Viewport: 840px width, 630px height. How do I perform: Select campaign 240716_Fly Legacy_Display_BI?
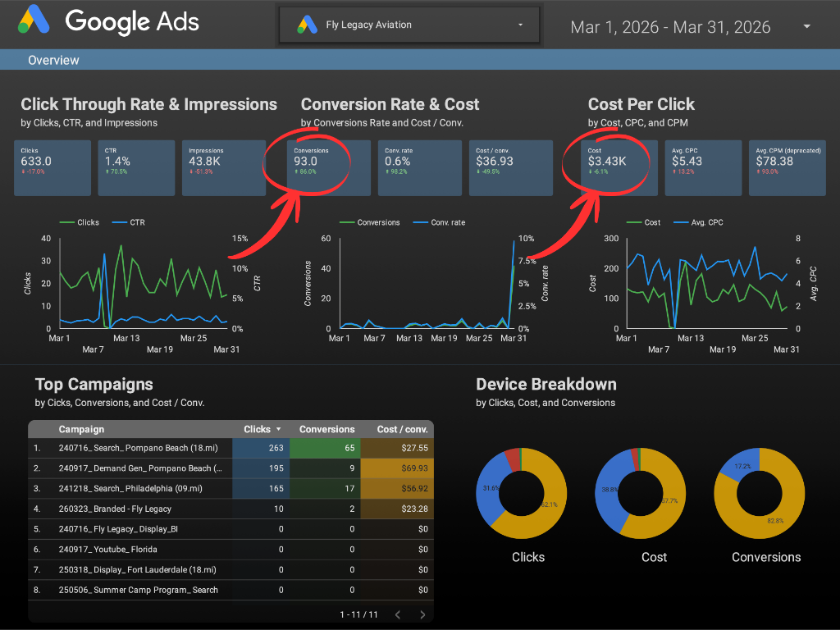(x=118, y=529)
